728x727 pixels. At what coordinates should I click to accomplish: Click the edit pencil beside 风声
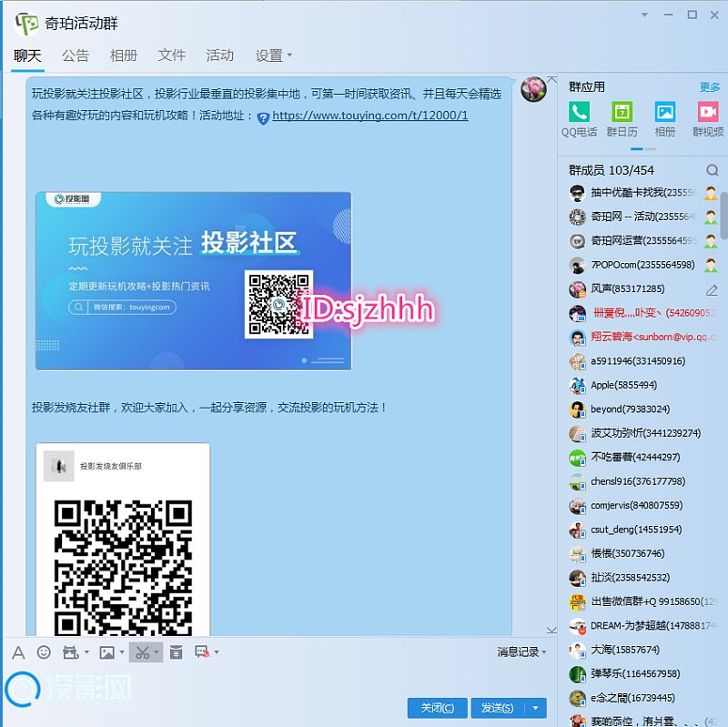712,290
